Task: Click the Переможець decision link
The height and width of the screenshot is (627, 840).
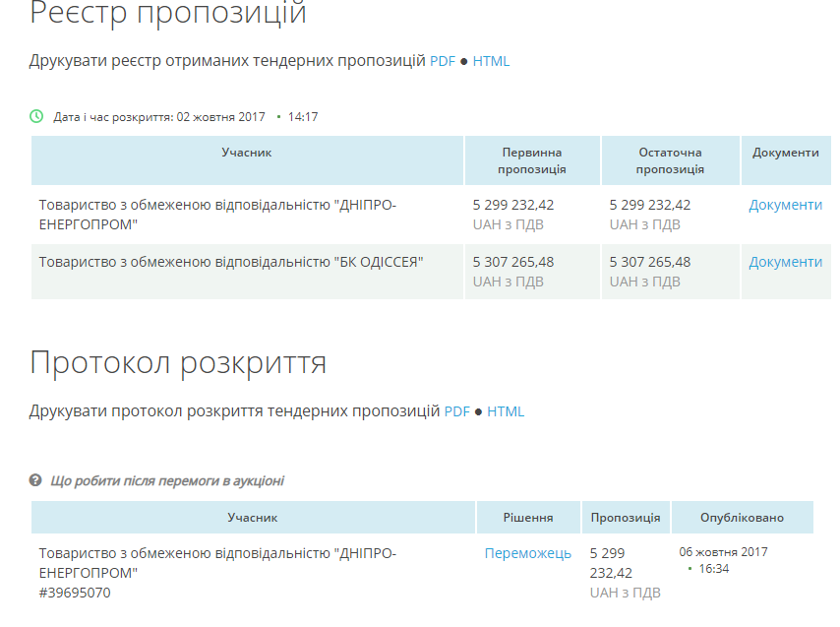Action: click(527, 553)
